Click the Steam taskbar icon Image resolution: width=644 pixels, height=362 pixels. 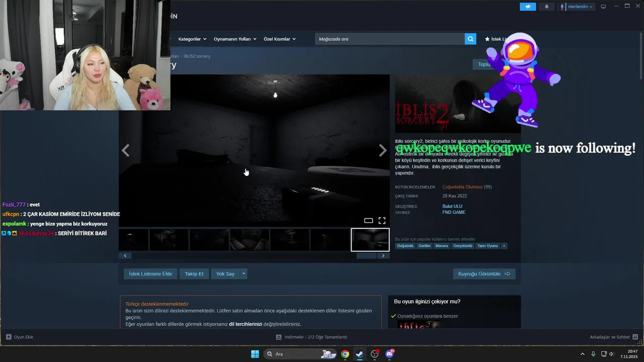point(360,354)
